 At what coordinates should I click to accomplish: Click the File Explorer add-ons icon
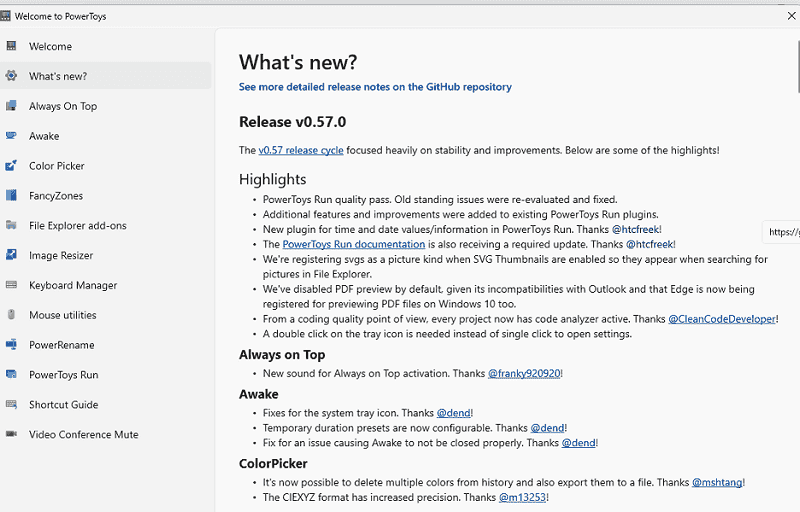(11, 225)
